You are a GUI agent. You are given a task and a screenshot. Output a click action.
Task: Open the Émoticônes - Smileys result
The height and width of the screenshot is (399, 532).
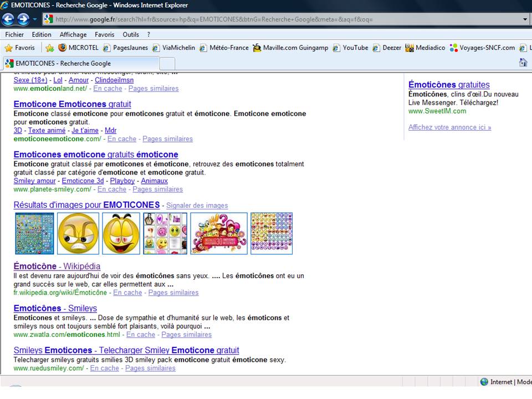pos(55,309)
